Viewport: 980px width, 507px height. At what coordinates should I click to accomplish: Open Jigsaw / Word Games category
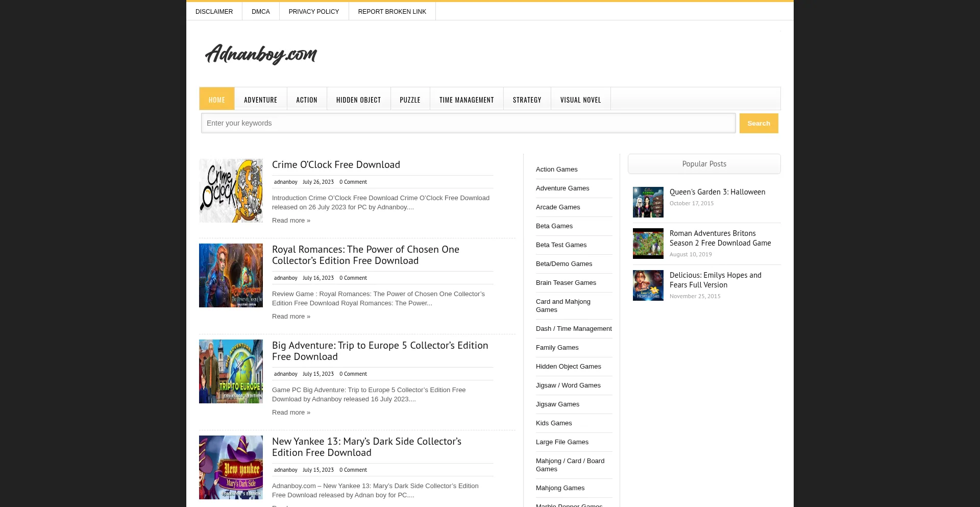pyautogui.click(x=568, y=385)
